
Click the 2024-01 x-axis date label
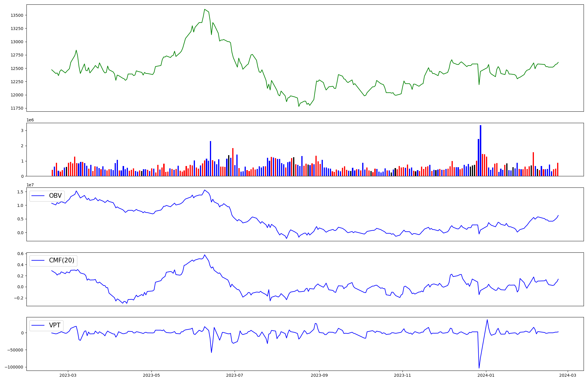pos(486,375)
